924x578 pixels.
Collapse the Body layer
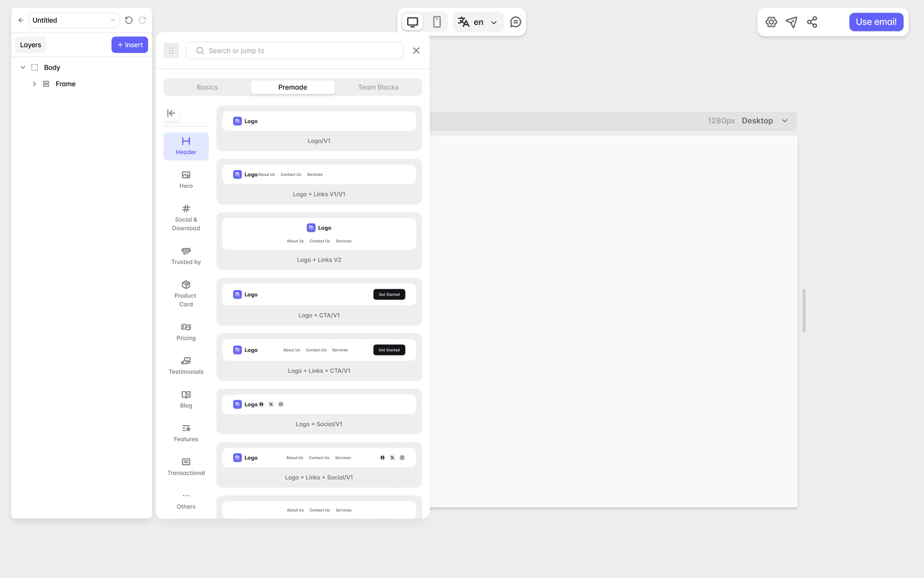(23, 67)
